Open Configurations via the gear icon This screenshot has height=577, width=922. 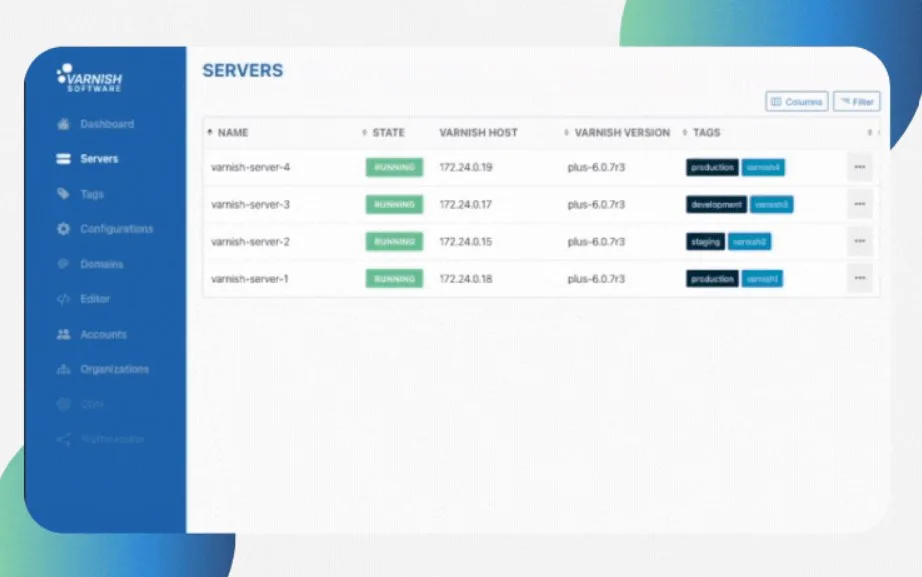click(64, 229)
